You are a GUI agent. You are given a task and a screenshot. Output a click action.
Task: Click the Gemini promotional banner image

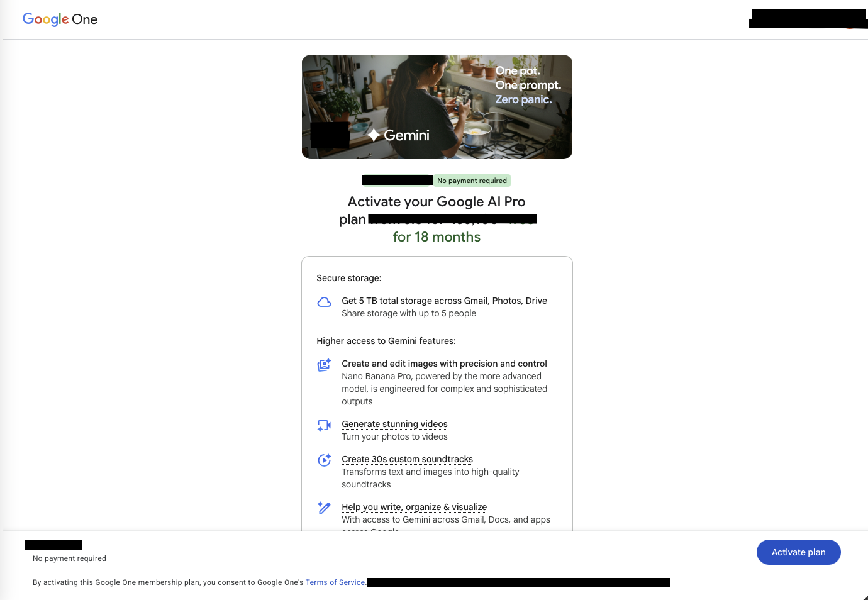pyautogui.click(x=437, y=107)
